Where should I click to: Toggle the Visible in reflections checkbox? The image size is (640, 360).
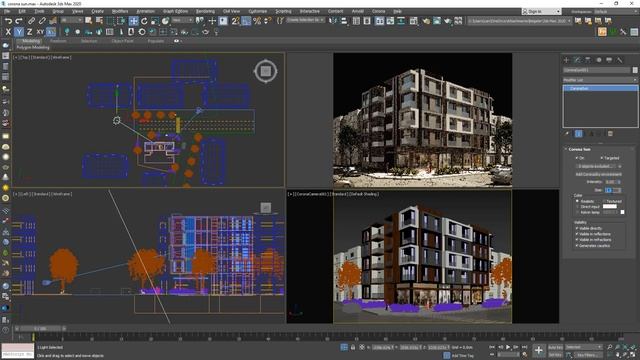click(577, 234)
